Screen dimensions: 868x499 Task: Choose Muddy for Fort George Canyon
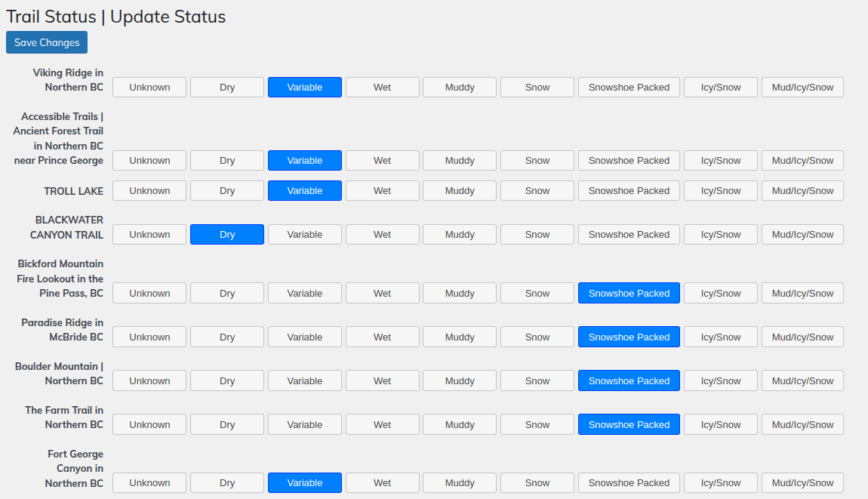tap(460, 483)
